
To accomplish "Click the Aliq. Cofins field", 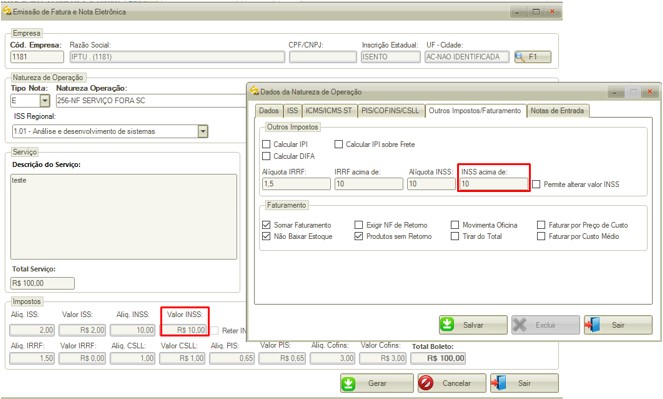I will pos(332,358).
